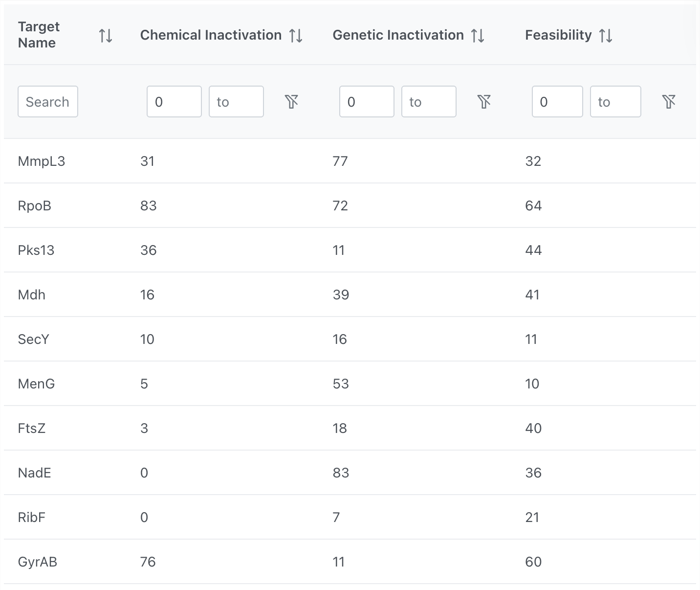Click Feasibility maximum 'to' field

615,102
